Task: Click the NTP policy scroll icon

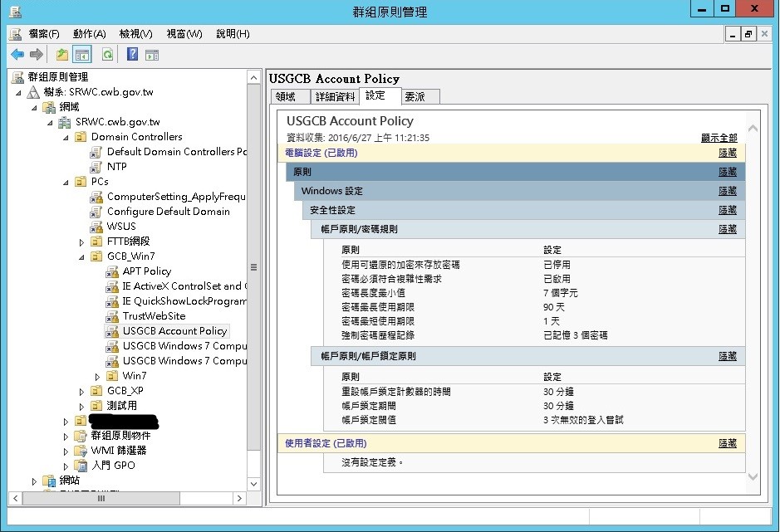Action: coord(96,167)
